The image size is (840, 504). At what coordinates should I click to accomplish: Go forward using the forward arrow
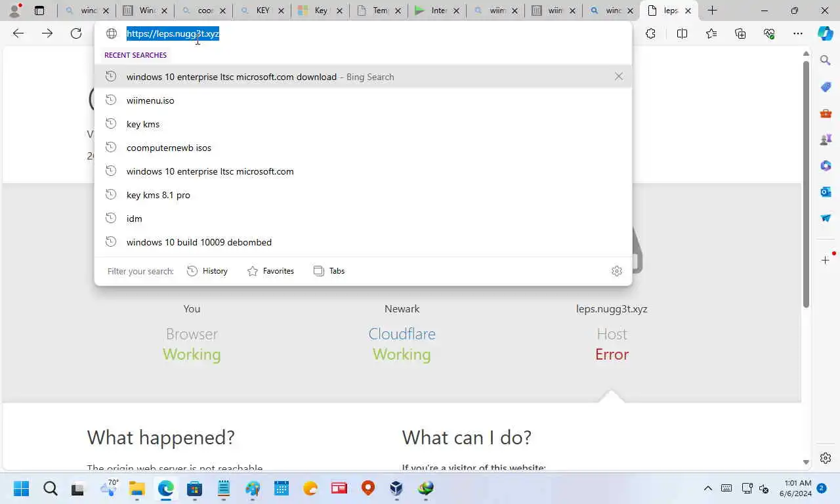[x=47, y=33]
